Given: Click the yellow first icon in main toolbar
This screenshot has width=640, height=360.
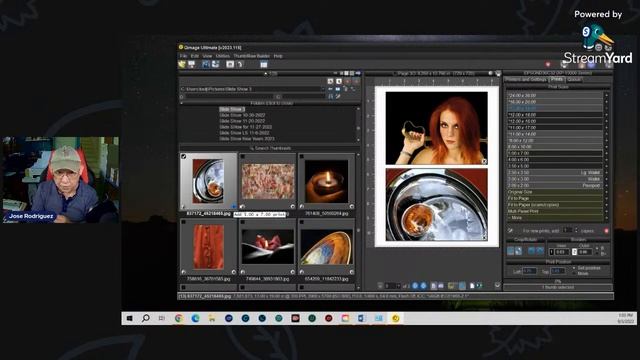Looking at the screenshot, I should point(182,64).
